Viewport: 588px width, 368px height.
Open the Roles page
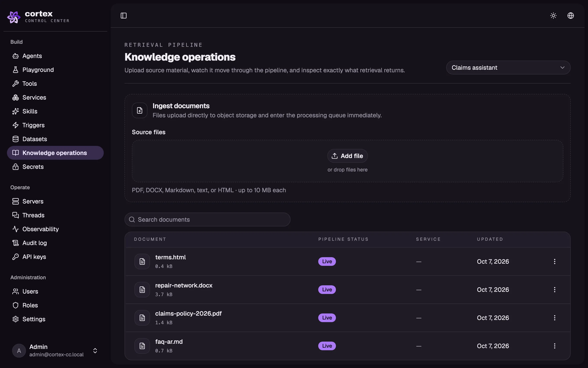(55, 305)
